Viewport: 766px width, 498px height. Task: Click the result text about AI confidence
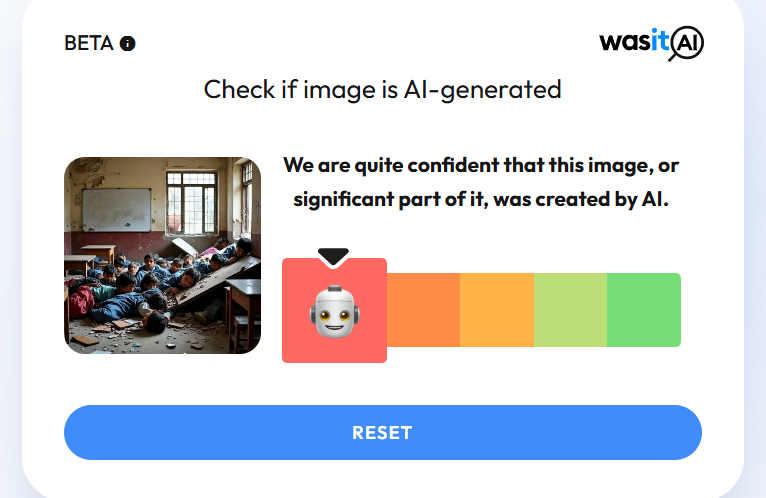[x=481, y=182]
